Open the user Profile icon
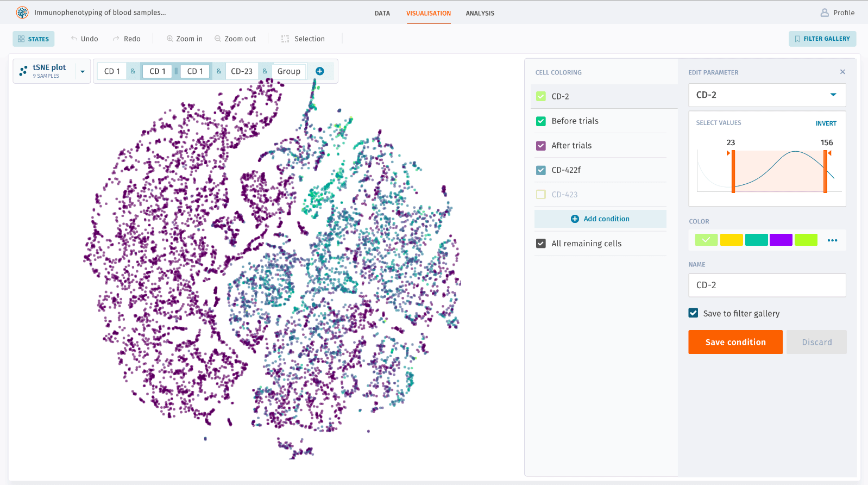The image size is (868, 485). click(x=825, y=13)
